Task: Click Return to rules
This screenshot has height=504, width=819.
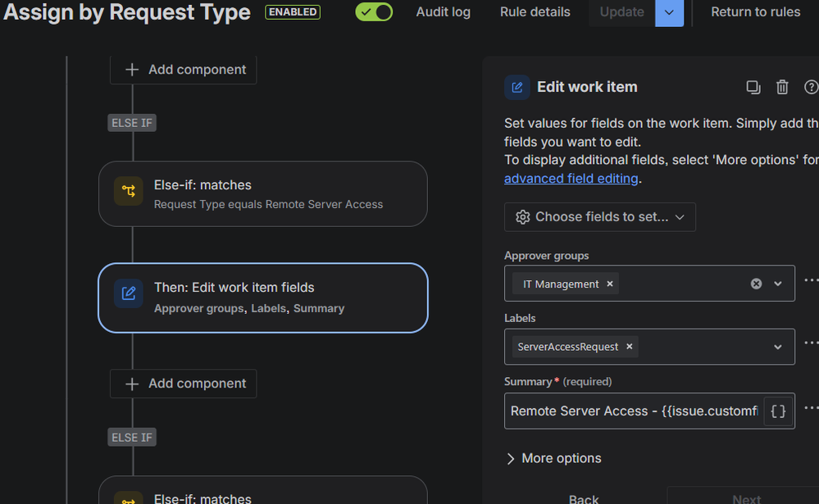Action: coord(755,12)
